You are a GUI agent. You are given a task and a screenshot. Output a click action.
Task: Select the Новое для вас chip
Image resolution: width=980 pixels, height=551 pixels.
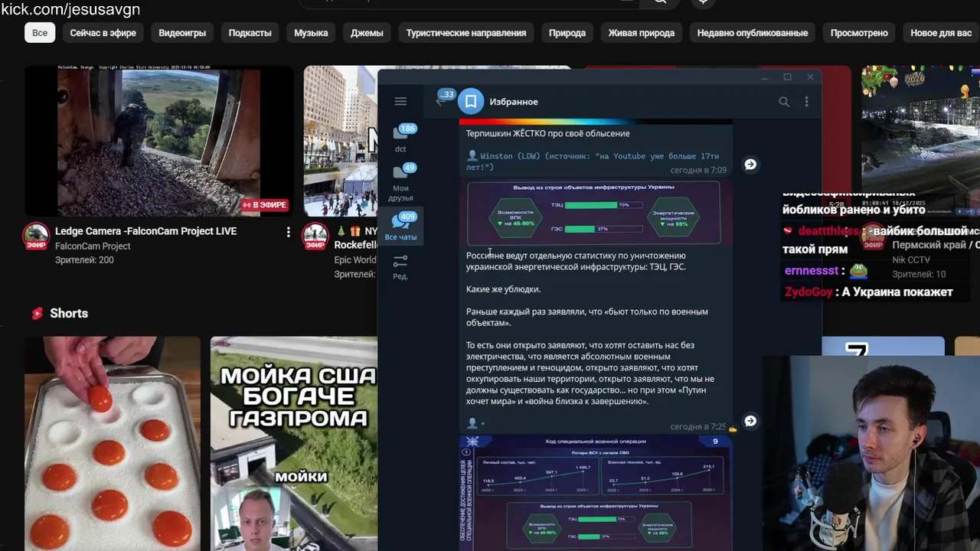(x=941, y=33)
